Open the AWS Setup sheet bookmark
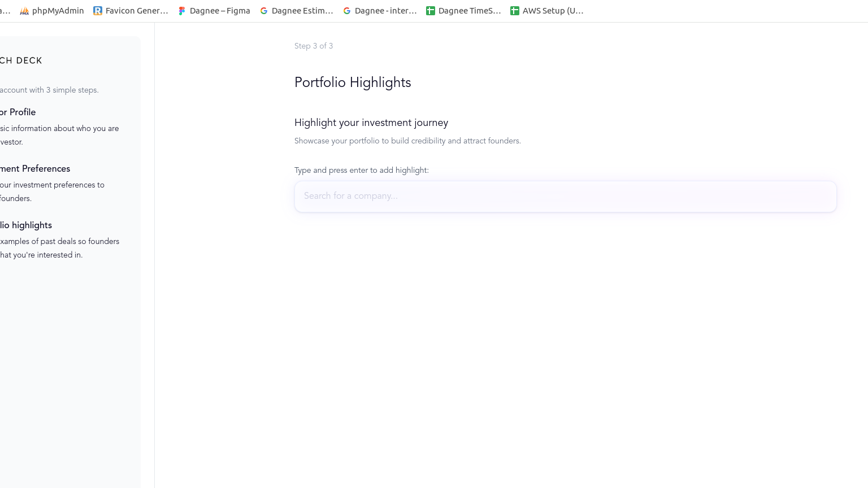 click(x=547, y=11)
